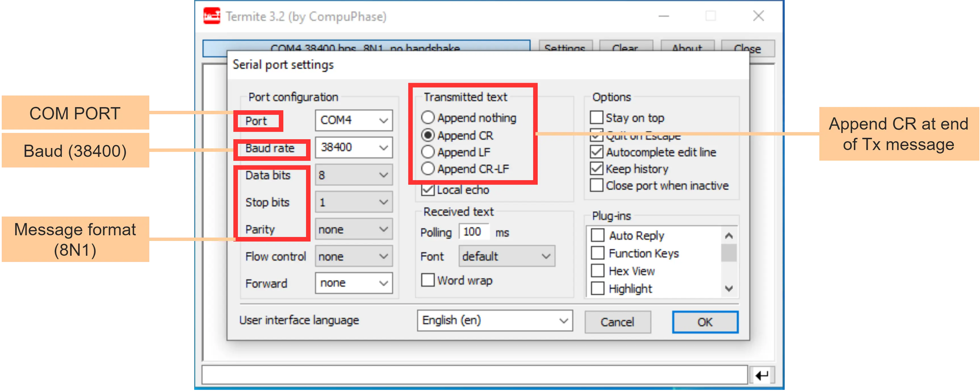Click the transmit text input line

pos(474,375)
